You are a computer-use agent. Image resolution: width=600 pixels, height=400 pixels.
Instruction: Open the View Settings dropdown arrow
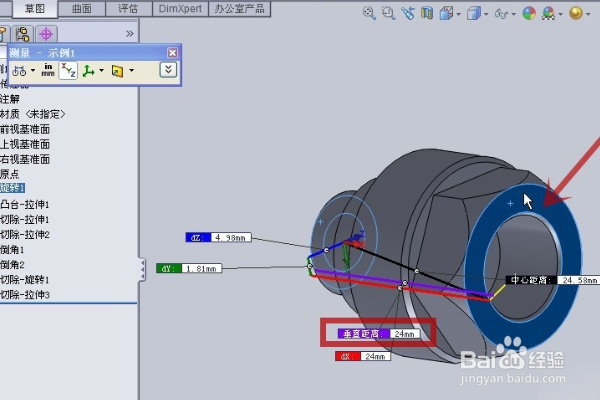[x=588, y=15]
